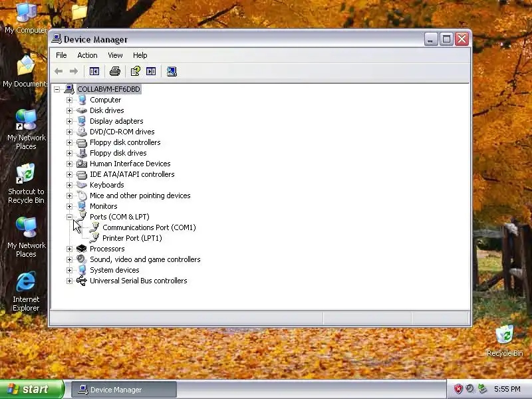
Task: Minimize the Device Manager window
Action: point(431,39)
